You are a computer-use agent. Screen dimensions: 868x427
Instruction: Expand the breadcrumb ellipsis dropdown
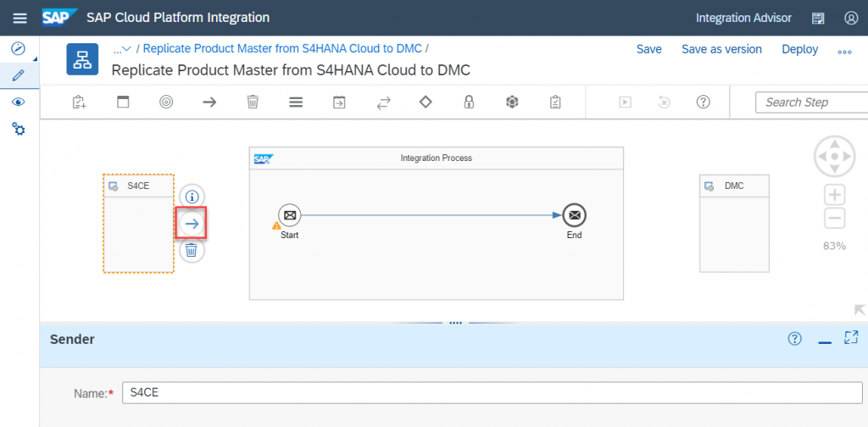(x=122, y=49)
